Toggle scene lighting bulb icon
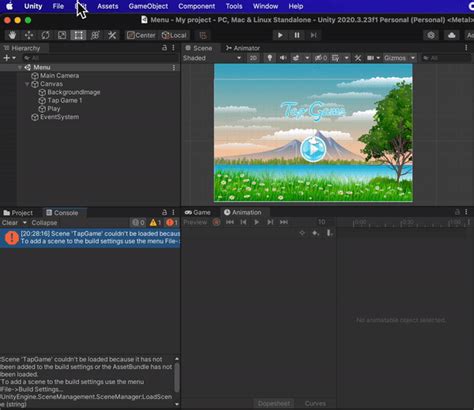This screenshot has width=474, height=410. (270, 58)
